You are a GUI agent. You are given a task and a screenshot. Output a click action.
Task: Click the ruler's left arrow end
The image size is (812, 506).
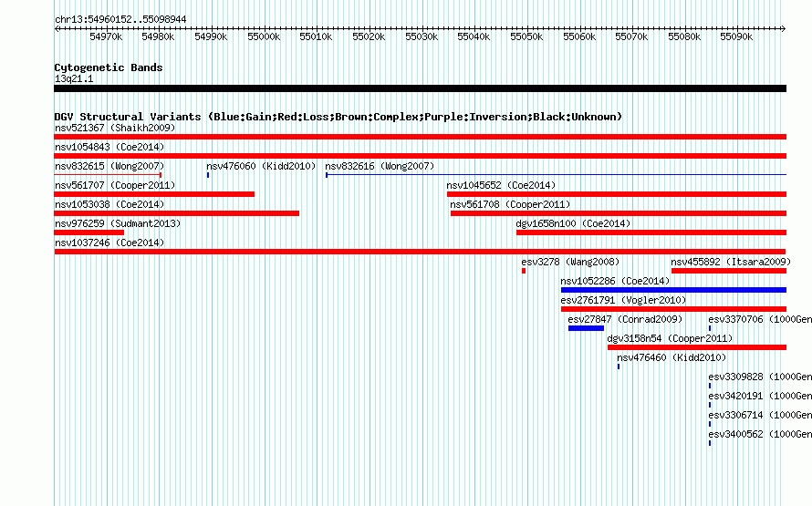[x=57, y=28]
